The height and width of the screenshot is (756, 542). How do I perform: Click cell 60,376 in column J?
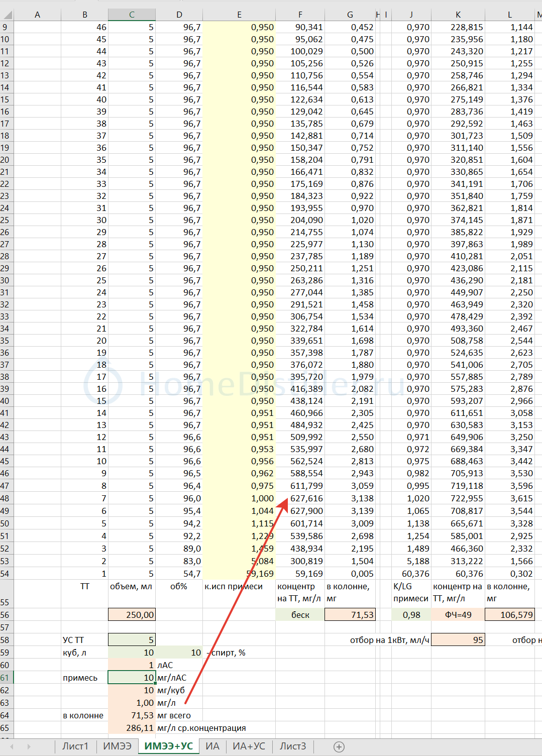pos(411,574)
